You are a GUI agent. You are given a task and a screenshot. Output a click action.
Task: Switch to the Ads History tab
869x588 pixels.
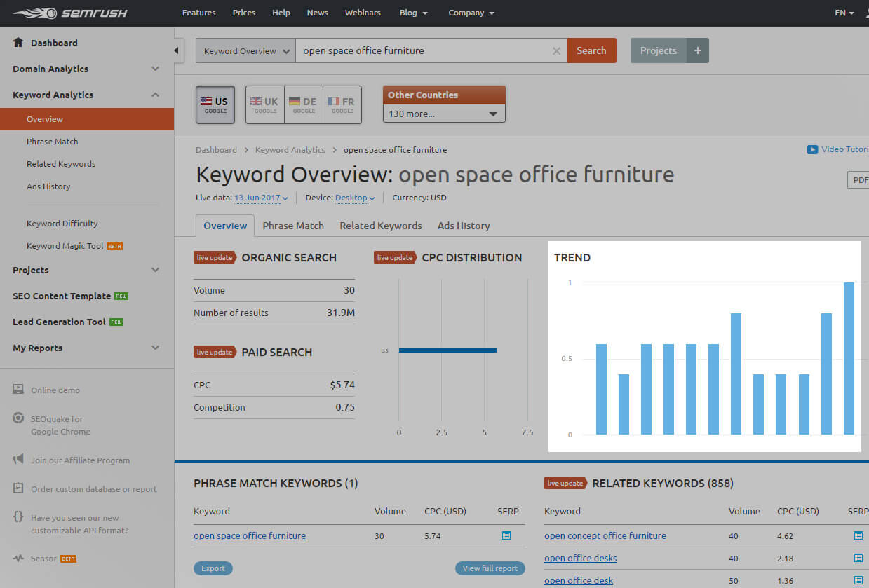464,226
